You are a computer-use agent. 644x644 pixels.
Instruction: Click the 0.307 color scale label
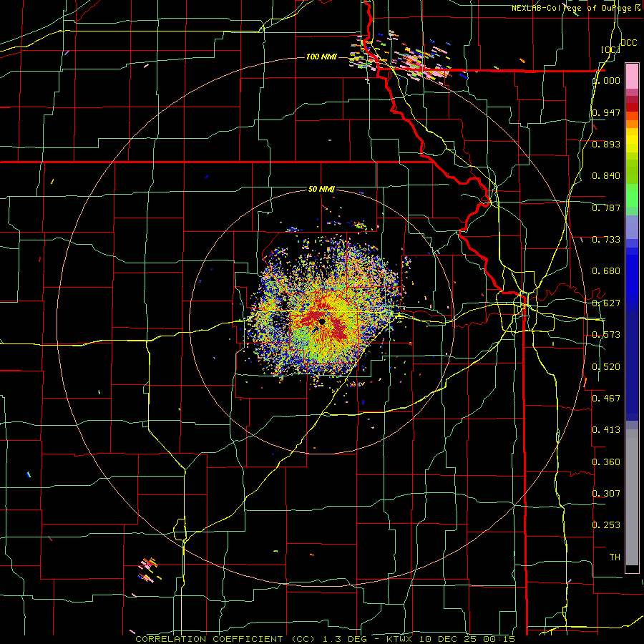tap(606, 493)
